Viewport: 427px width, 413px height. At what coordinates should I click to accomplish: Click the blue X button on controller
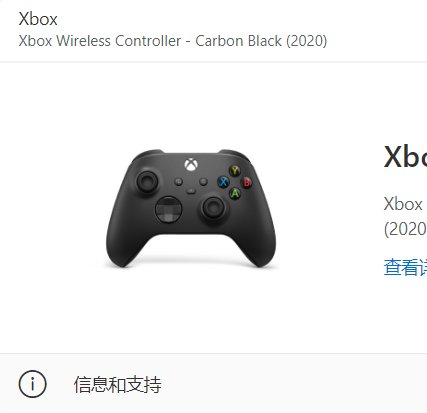223,182
